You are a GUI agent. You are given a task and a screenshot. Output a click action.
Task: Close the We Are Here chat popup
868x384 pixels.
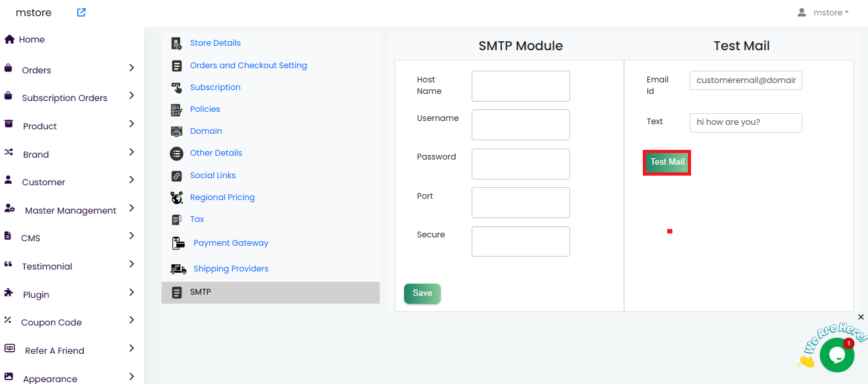tap(861, 317)
